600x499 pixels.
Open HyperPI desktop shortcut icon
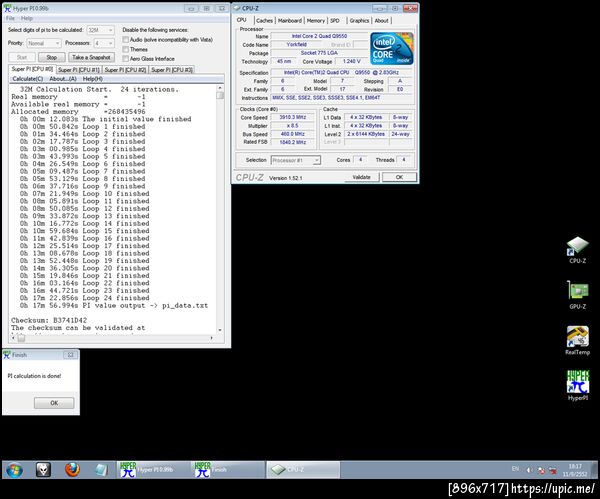tap(577, 385)
